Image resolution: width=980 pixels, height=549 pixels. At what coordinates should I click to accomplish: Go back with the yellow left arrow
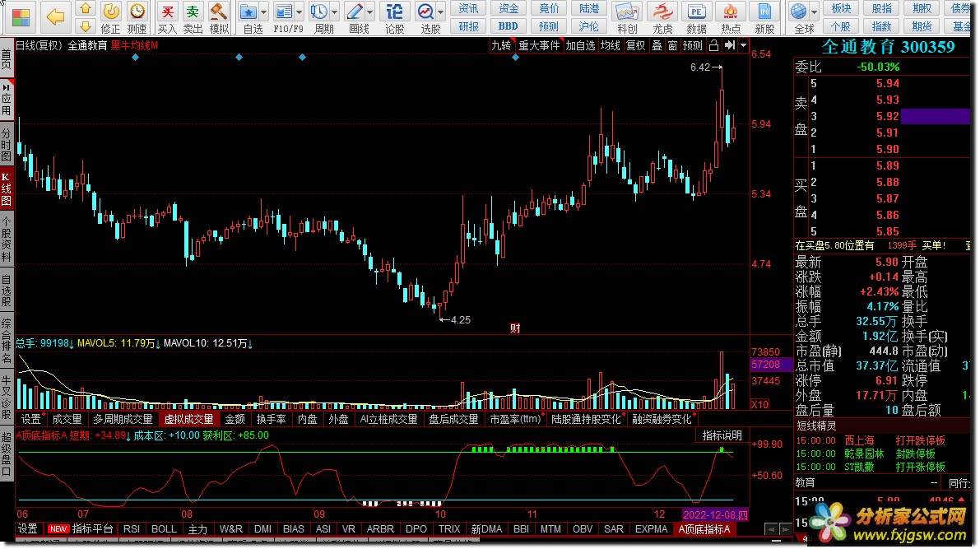(56, 17)
